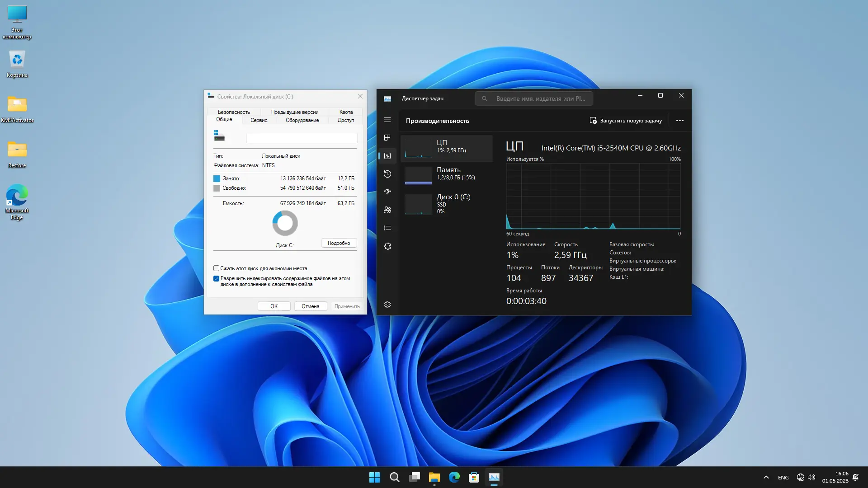Open the three-dots more options menu
This screenshot has height=488, width=868.
click(679, 121)
